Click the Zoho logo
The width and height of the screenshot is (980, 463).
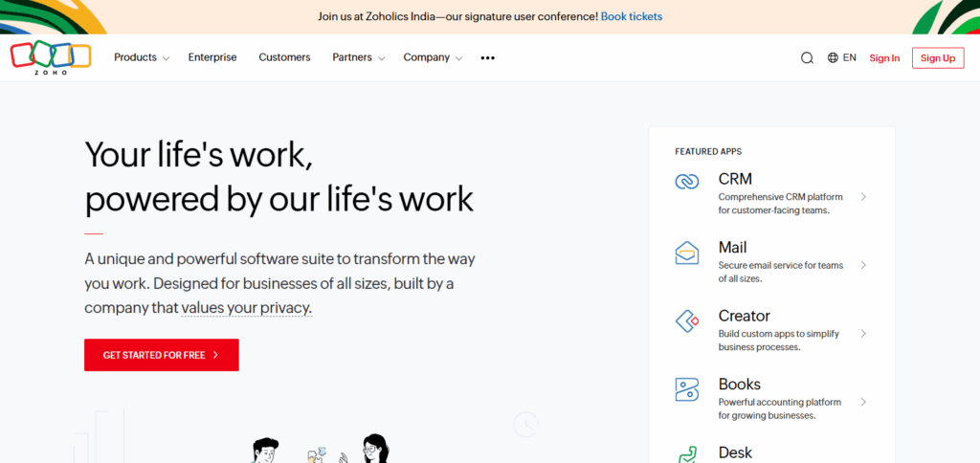tap(51, 57)
